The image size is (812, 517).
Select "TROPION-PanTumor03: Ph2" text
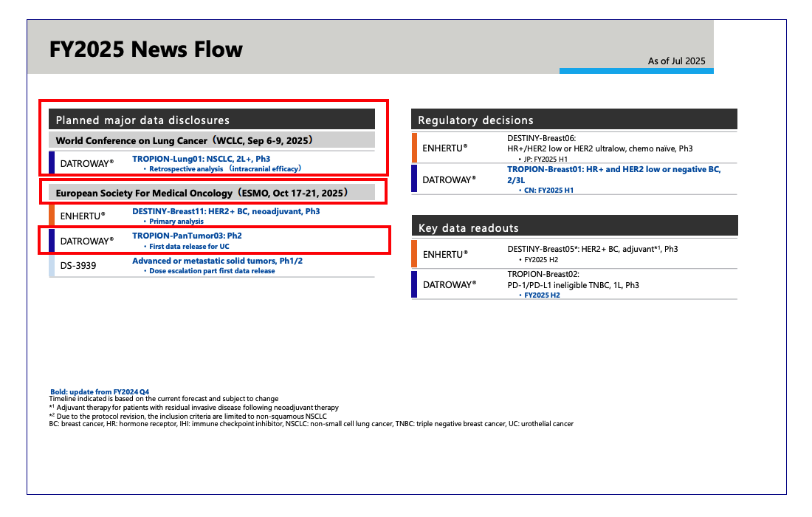187,236
